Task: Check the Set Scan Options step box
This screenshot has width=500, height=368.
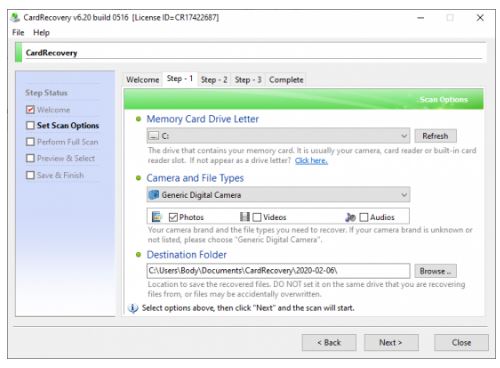Action: click(30, 125)
